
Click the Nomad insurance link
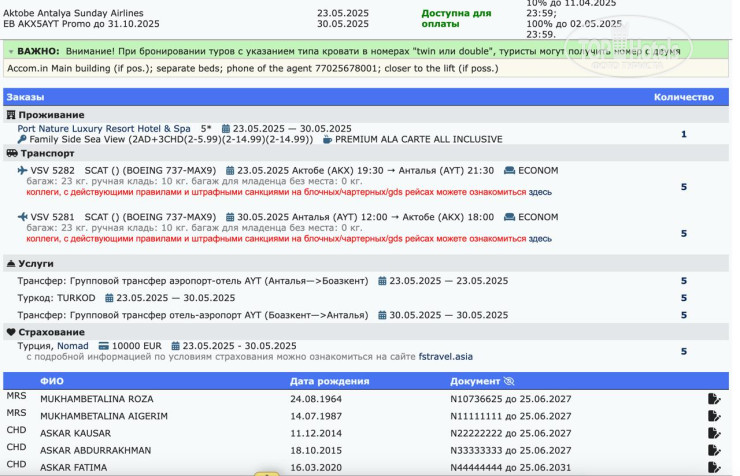[x=73, y=345]
